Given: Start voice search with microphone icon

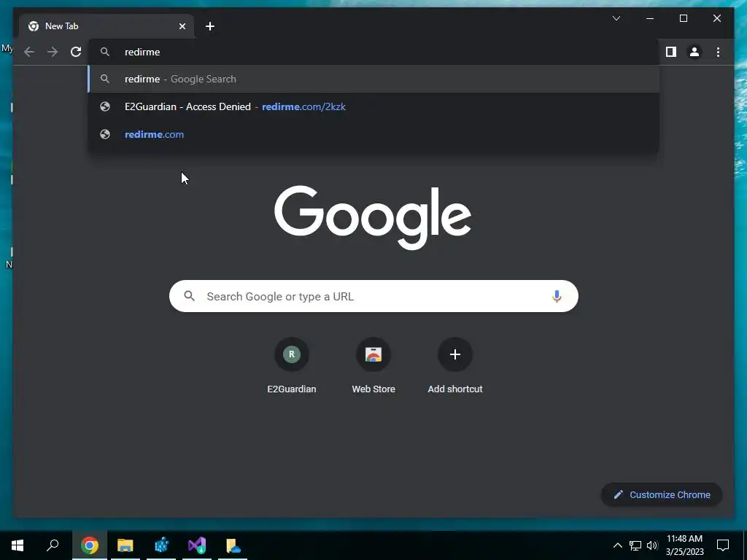Looking at the screenshot, I should coord(557,296).
